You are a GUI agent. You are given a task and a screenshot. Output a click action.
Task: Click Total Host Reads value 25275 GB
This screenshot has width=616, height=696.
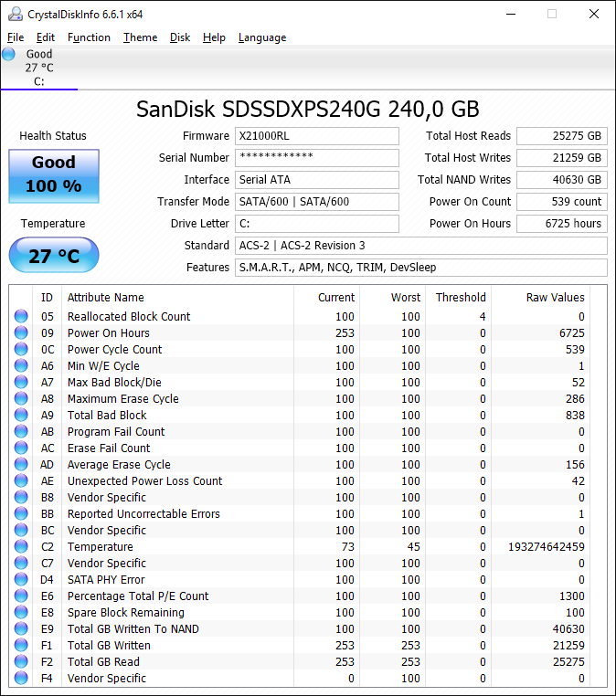coord(562,136)
